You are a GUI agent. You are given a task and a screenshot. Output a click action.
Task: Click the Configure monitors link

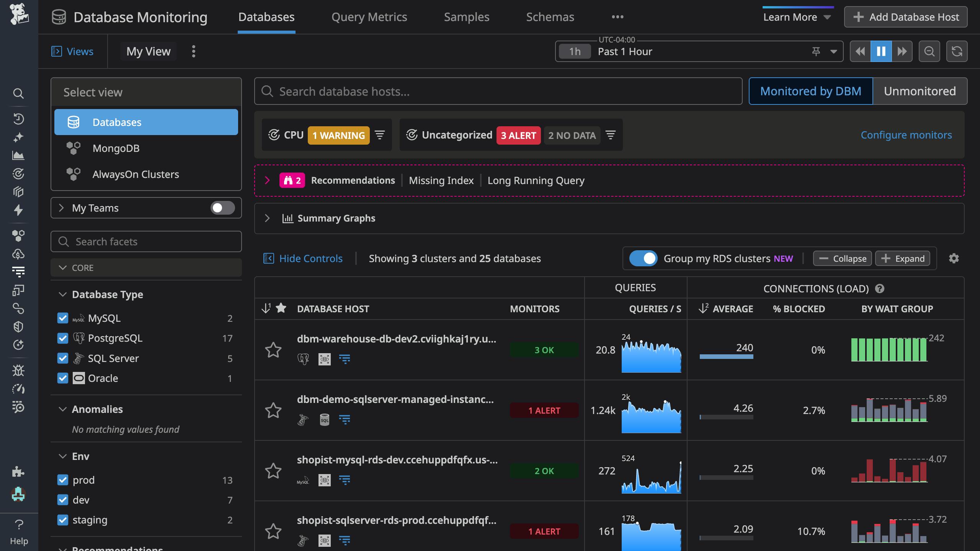[x=906, y=135]
